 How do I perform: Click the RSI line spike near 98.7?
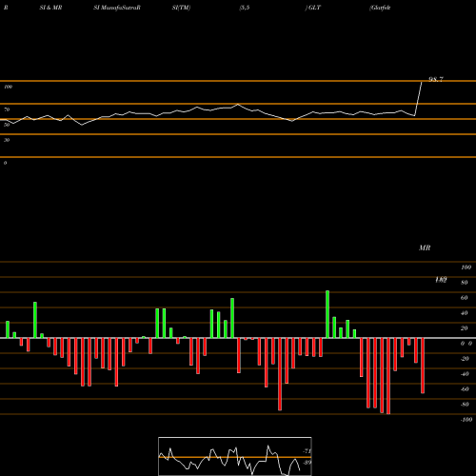click(418, 98)
